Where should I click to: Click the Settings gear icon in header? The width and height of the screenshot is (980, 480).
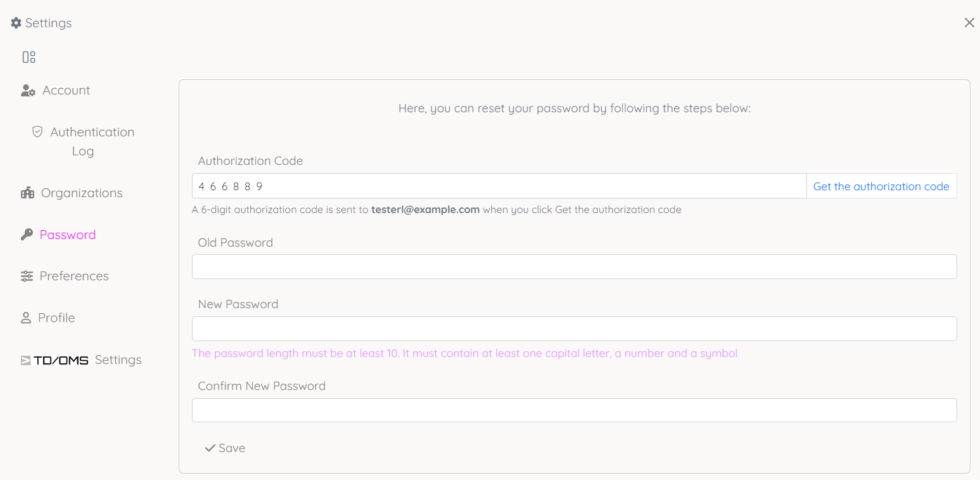pos(16,23)
